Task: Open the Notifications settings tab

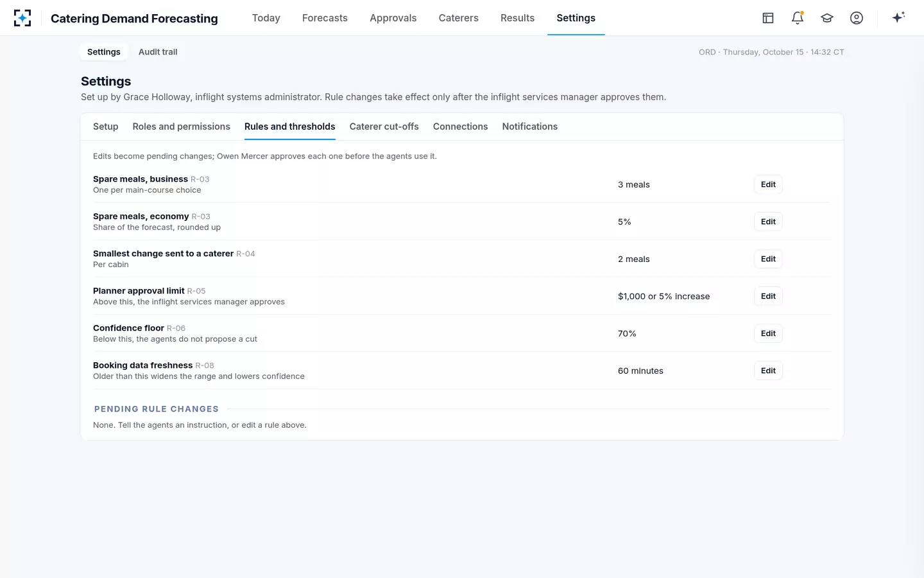Action: pyautogui.click(x=530, y=127)
